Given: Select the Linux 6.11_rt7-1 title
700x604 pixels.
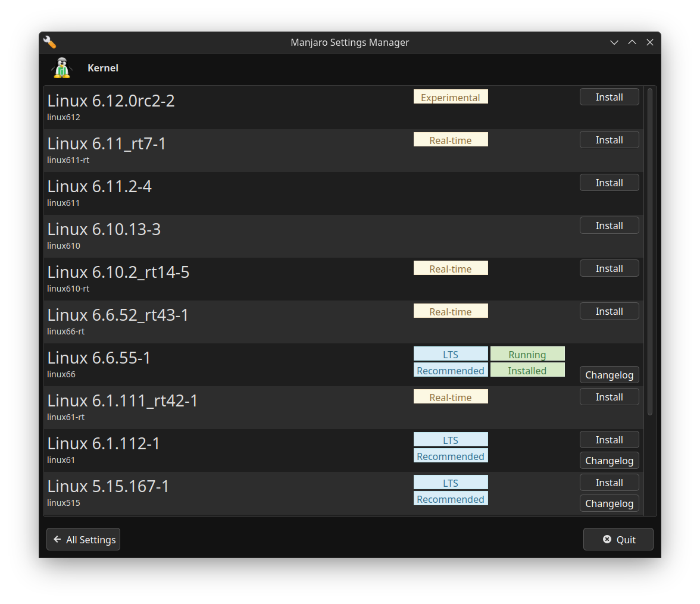Looking at the screenshot, I should pyautogui.click(x=106, y=143).
